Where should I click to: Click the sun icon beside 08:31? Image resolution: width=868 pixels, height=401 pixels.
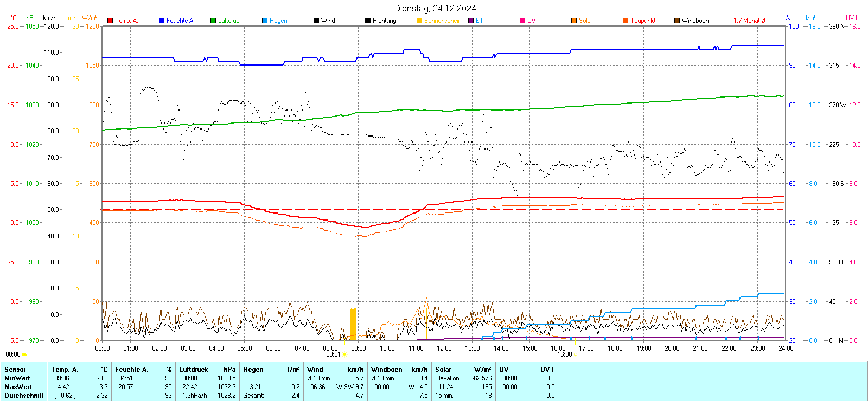pos(344,354)
